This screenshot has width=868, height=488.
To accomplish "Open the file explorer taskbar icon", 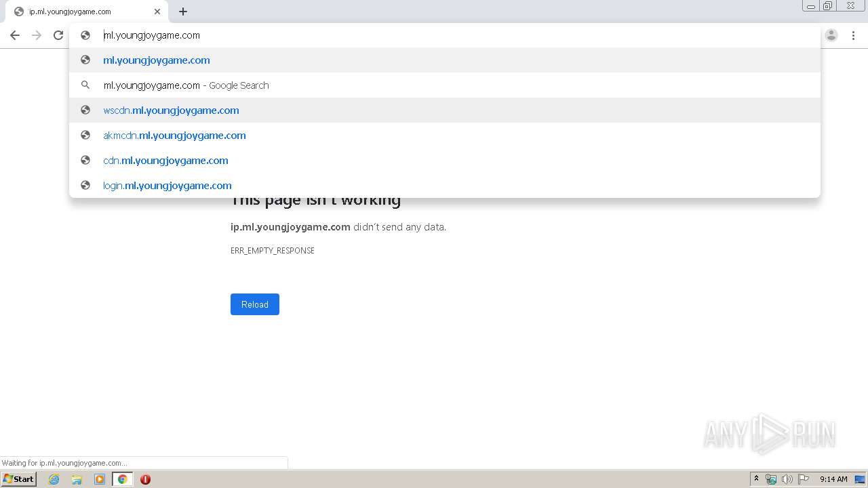I will pyautogui.click(x=77, y=479).
